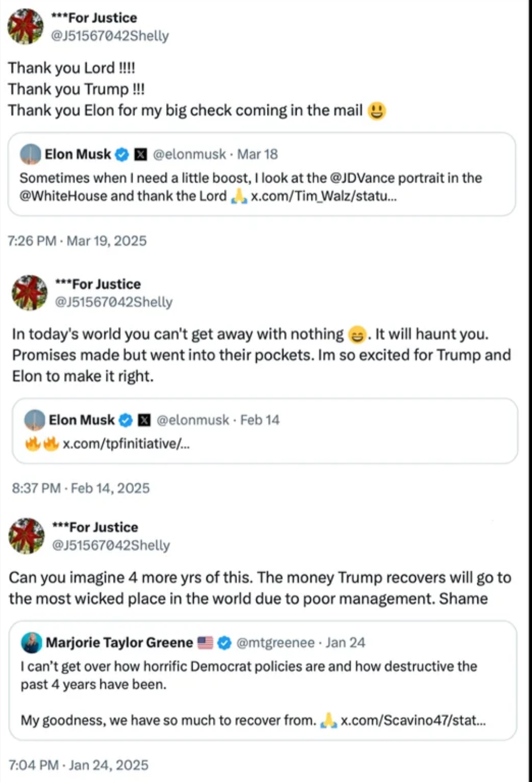Click the 7:04 PM · Jan 24, 2025 timestamp
The image size is (532, 782).
(x=79, y=765)
